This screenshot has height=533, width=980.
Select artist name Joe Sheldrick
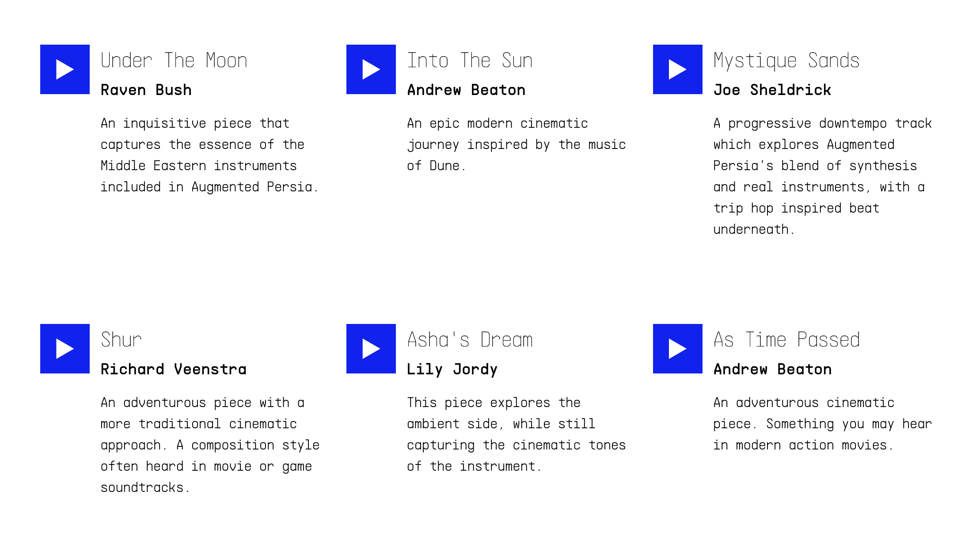tap(772, 90)
